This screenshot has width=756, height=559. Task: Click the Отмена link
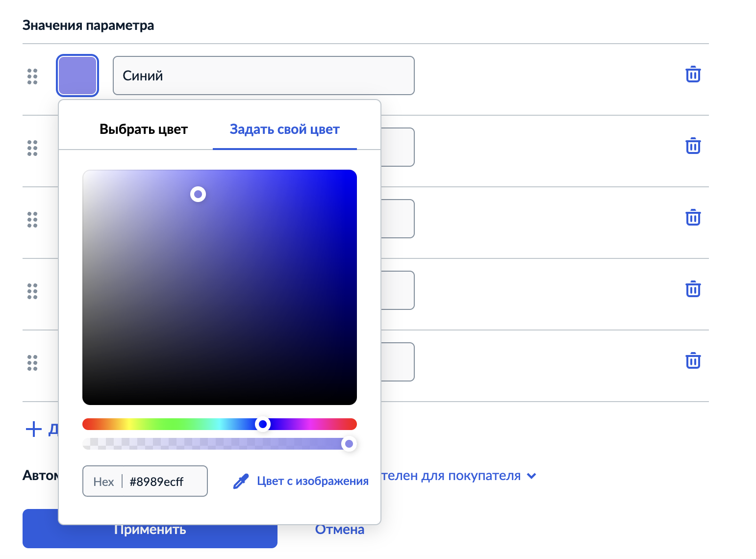(340, 530)
